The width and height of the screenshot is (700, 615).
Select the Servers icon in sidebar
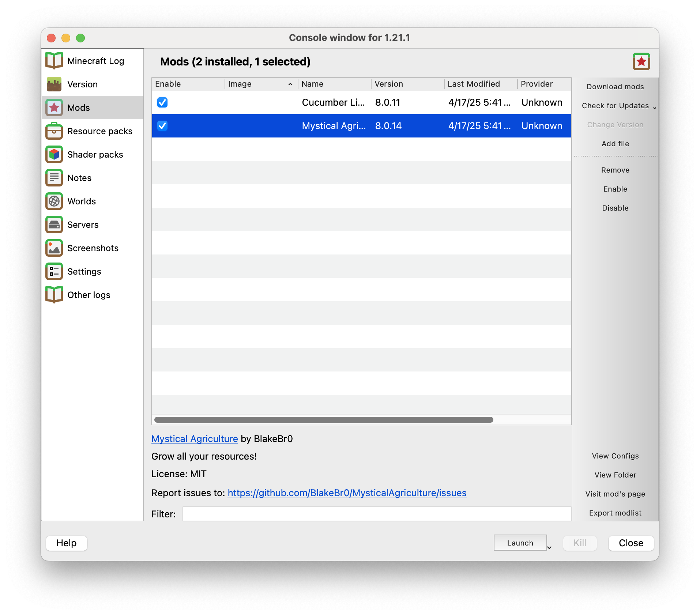pos(54,225)
